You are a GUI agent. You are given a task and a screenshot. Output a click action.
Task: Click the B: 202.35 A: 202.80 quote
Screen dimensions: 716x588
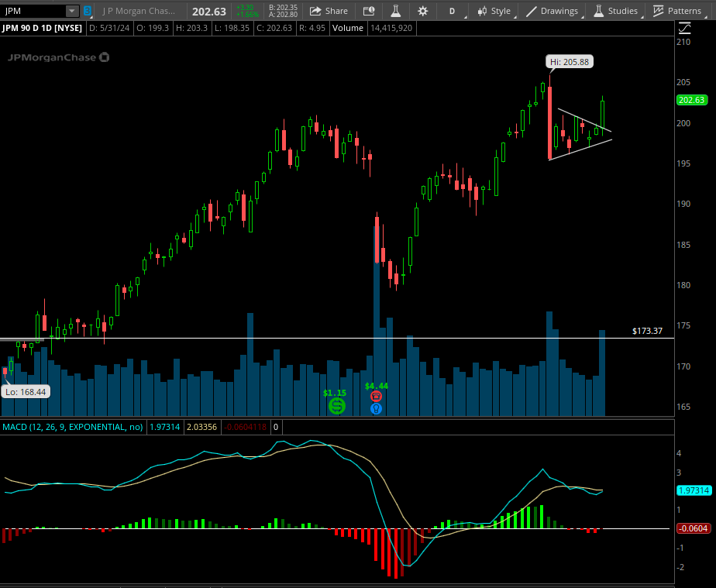click(x=283, y=11)
